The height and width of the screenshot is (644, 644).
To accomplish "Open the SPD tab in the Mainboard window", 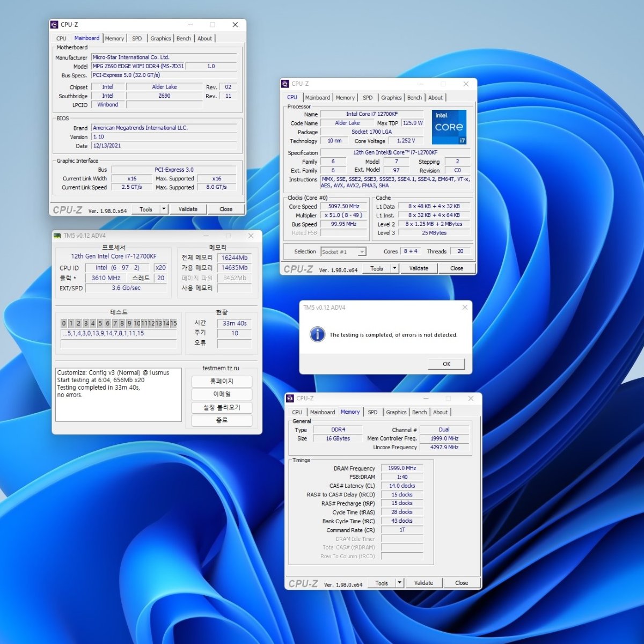I will tap(137, 39).
